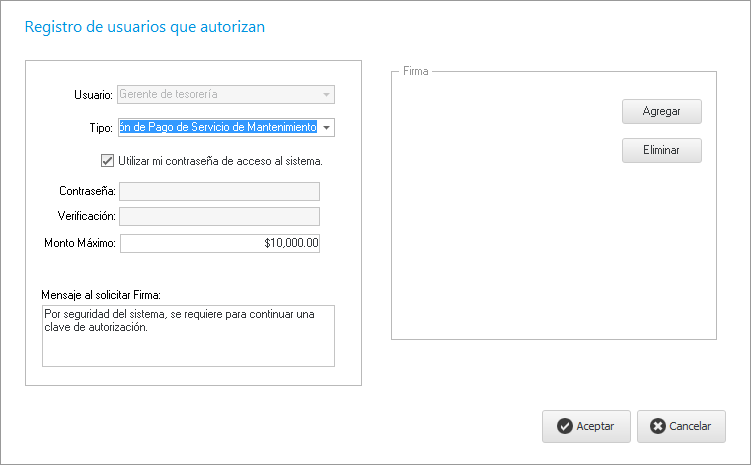
Task: Click inside the 'Por seguridad del sistema' message box
Action: click(188, 336)
